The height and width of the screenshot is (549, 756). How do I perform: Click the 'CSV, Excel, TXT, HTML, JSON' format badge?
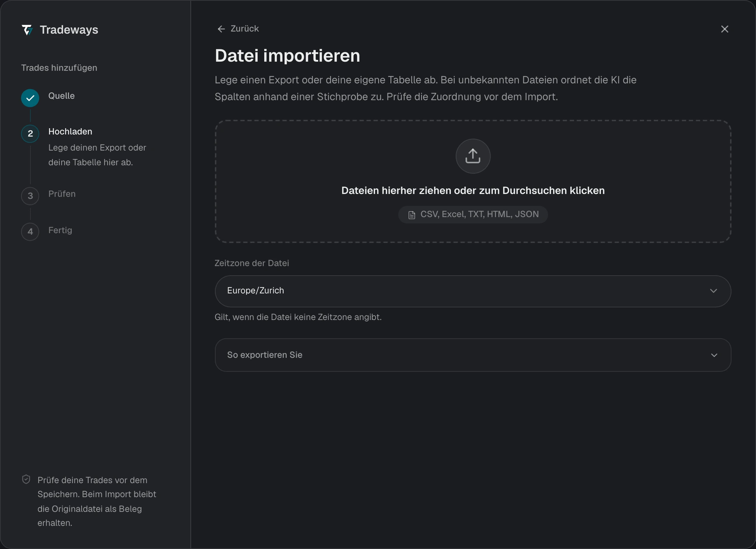click(473, 215)
